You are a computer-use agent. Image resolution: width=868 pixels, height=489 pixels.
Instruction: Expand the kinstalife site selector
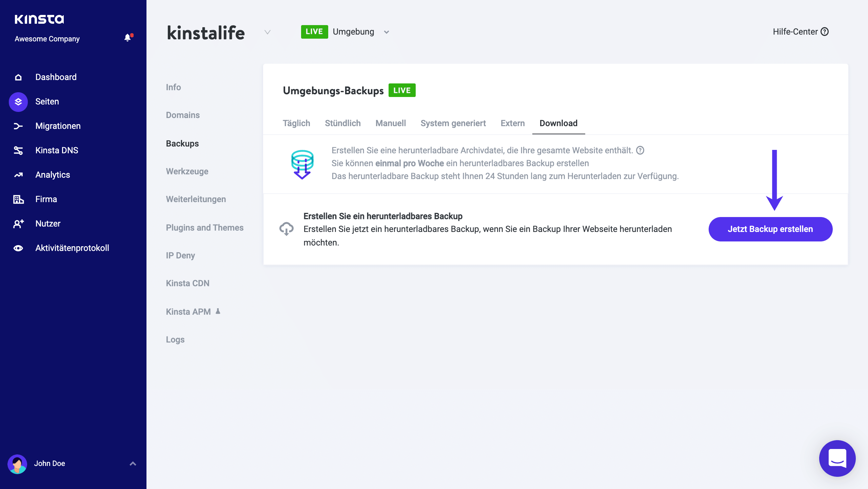coord(268,33)
